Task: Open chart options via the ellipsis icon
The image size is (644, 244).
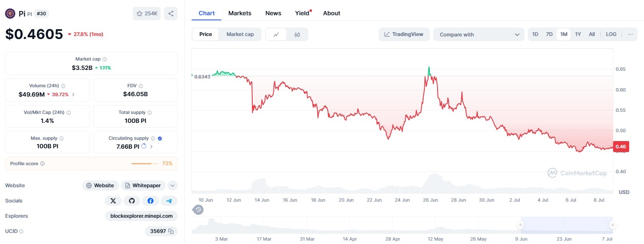Action: [630, 34]
